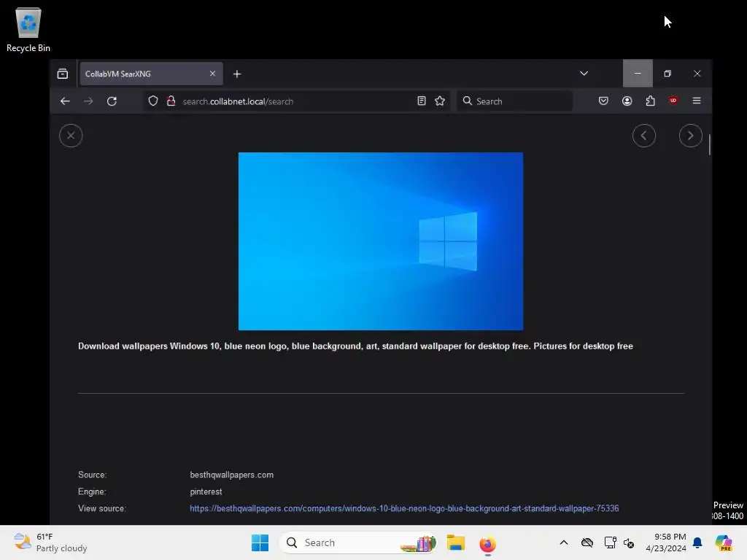This screenshot has height=560, width=747.
Task: Open the Windows 10 wallpaper image
Action: click(x=381, y=241)
